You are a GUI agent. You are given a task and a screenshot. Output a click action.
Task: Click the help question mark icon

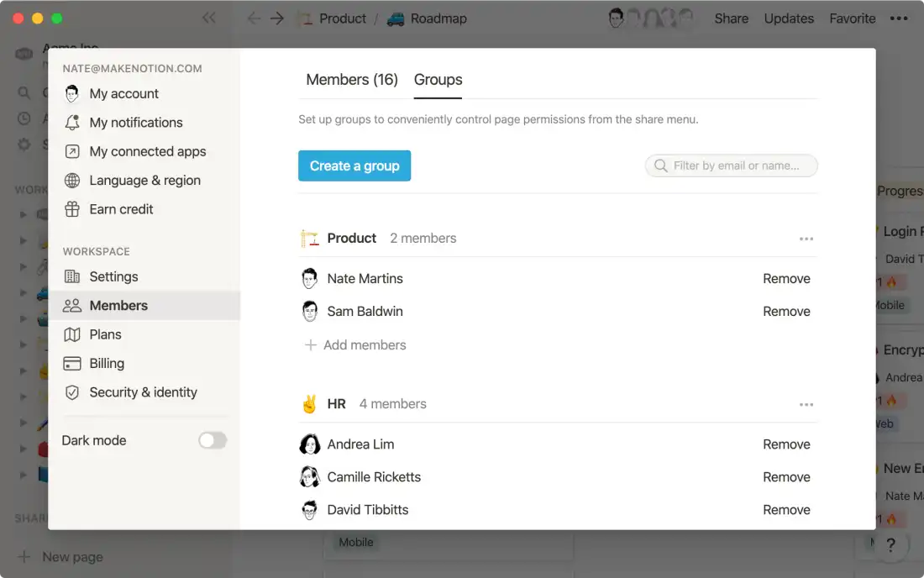893,544
